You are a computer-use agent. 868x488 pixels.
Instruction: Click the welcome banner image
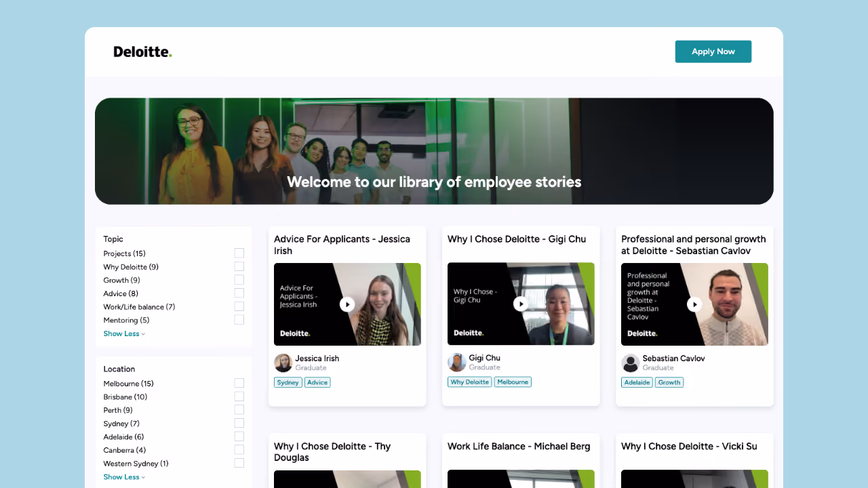coord(434,151)
